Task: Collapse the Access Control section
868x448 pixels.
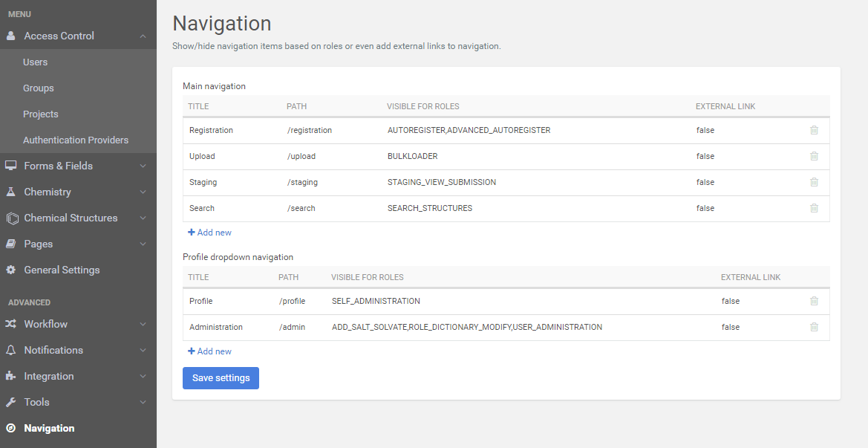Action: [143, 36]
